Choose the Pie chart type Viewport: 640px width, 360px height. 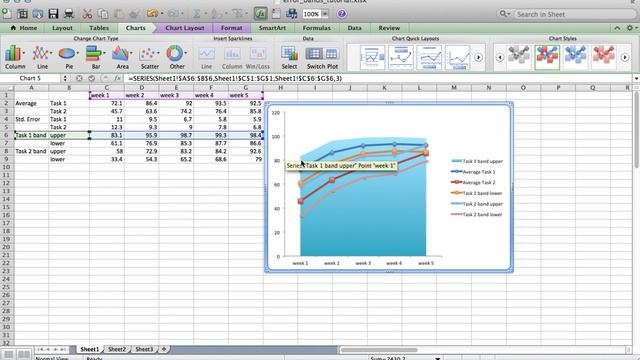click(x=69, y=57)
